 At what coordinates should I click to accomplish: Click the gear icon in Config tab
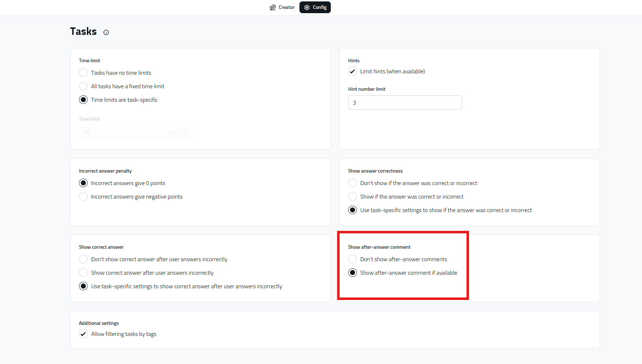307,7
